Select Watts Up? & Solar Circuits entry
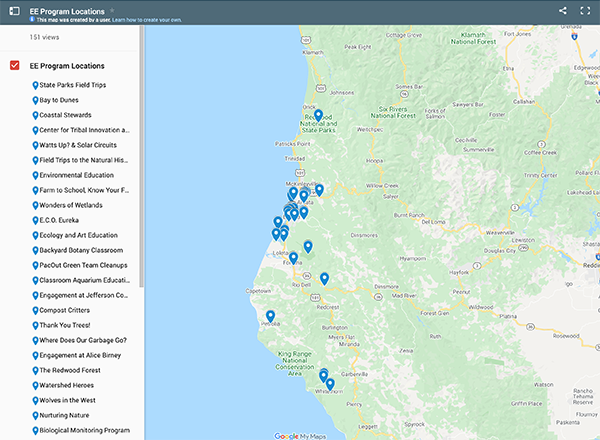The image size is (600, 440). 78,145
